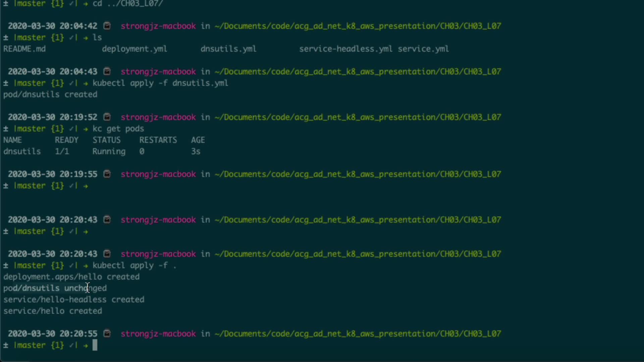
Task: Click the 'deployment.apps/hello created' output line
Action: pos(71,277)
